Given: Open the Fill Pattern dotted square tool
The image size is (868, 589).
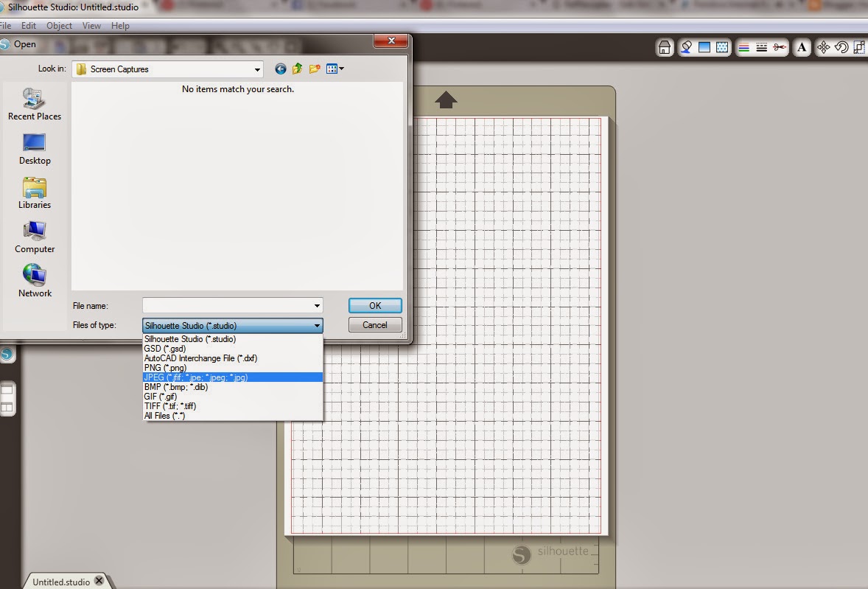Looking at the screenshot, I should [x=722, y=48].
